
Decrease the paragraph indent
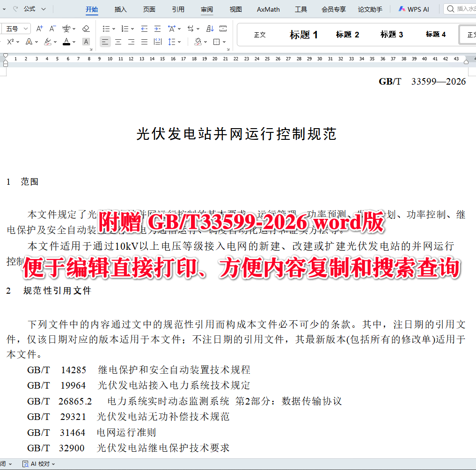click(144, 29)
